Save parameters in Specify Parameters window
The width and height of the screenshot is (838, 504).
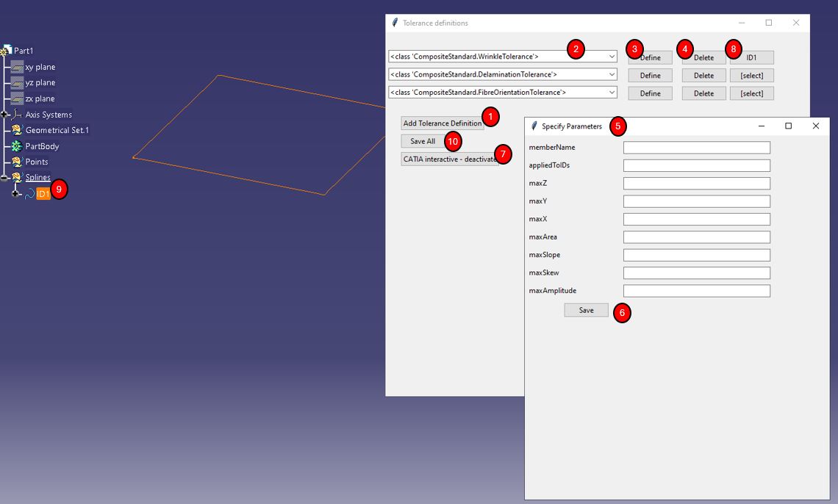pos(586,310)
